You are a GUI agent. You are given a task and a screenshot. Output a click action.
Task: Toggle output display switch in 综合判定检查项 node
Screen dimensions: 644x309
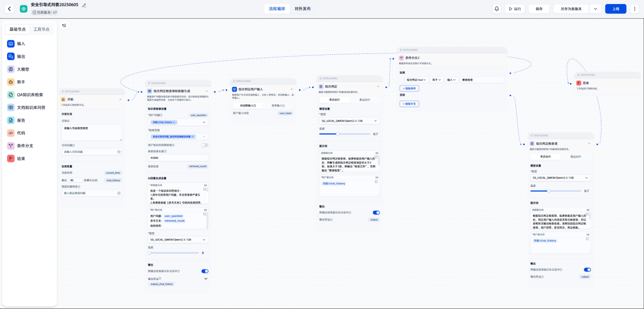(x=587, y=269)
